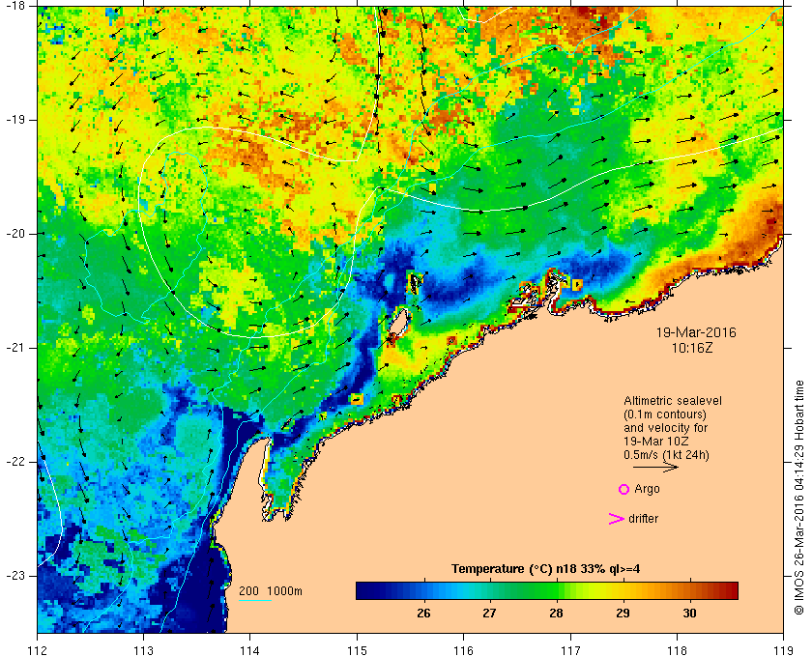Viewport: 812px width, 657px height.
Task: Click the 'drifter' legend label
Action: pyautogui.click(x=643, y=519)
